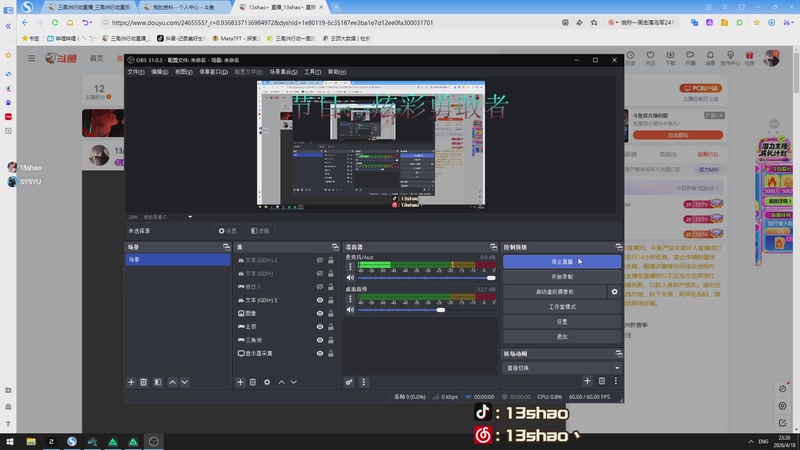This screenshot has width=800, height=450.
Task: Click the 开始录制 start recording button
Action: (x=562, y=277)
